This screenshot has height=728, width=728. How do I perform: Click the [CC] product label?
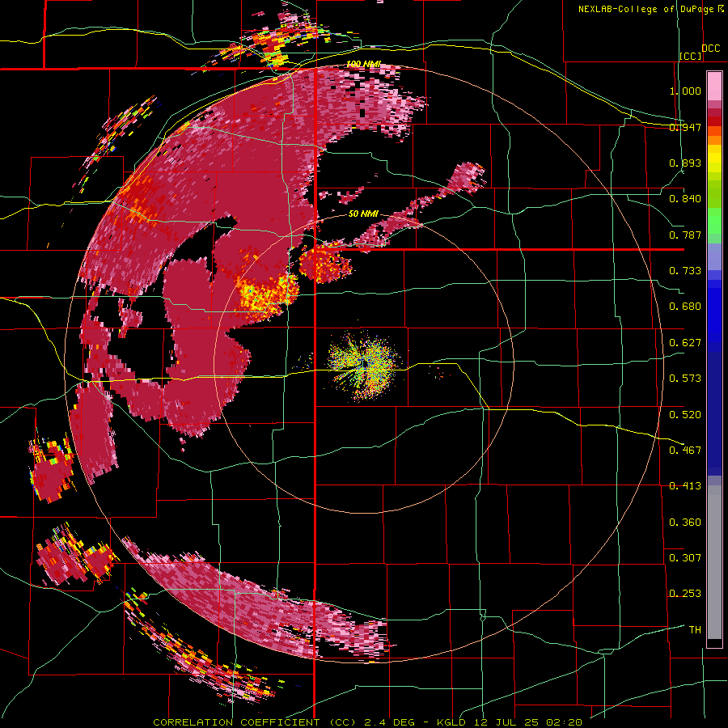coord(691,56)
